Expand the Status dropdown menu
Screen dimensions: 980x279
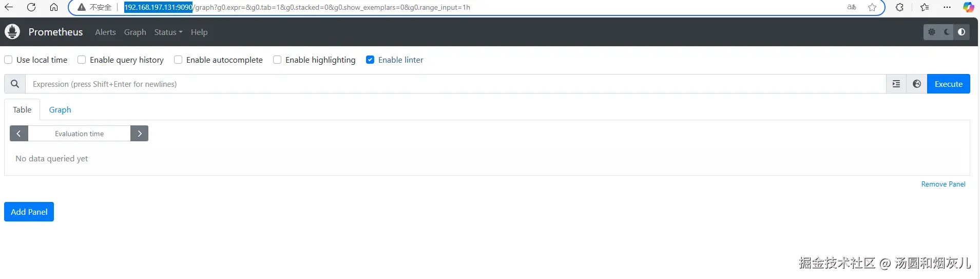168,32
